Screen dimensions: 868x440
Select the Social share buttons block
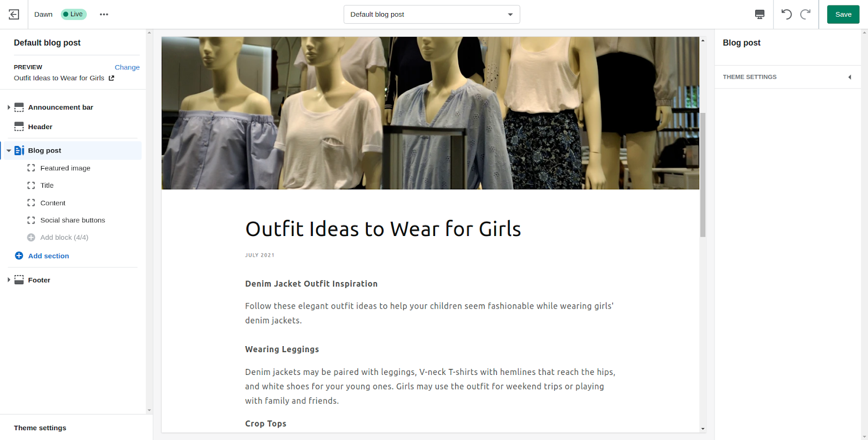pyautogui.click(x=73, y=220)
